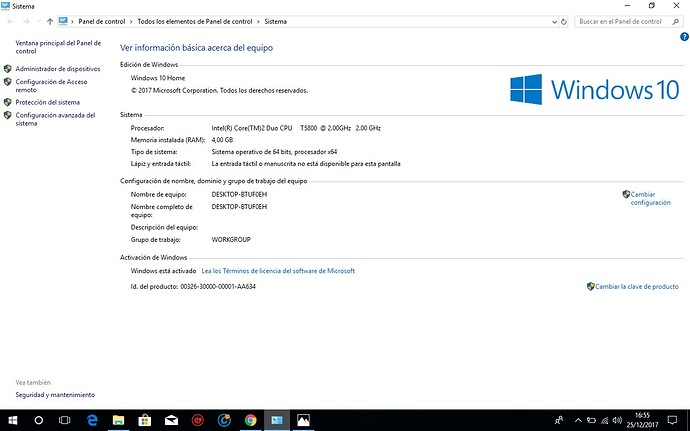
Task: Select the WORKGROUP text
Action: pos(231,239)
